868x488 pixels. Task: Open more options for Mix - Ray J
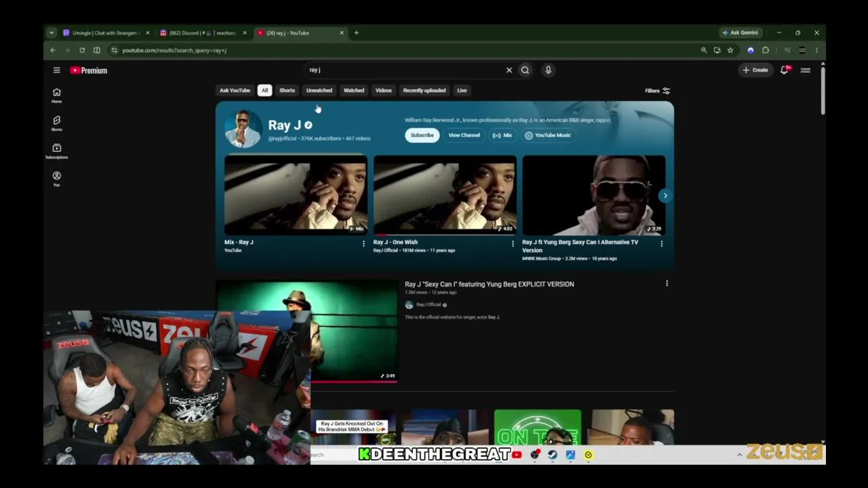pyautogui.click(x=363, y=243)
